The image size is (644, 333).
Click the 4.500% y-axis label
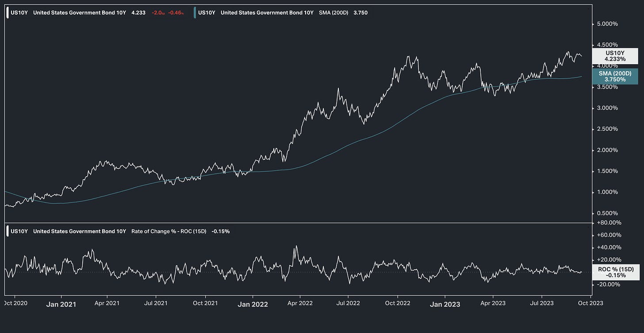point(608,45)
